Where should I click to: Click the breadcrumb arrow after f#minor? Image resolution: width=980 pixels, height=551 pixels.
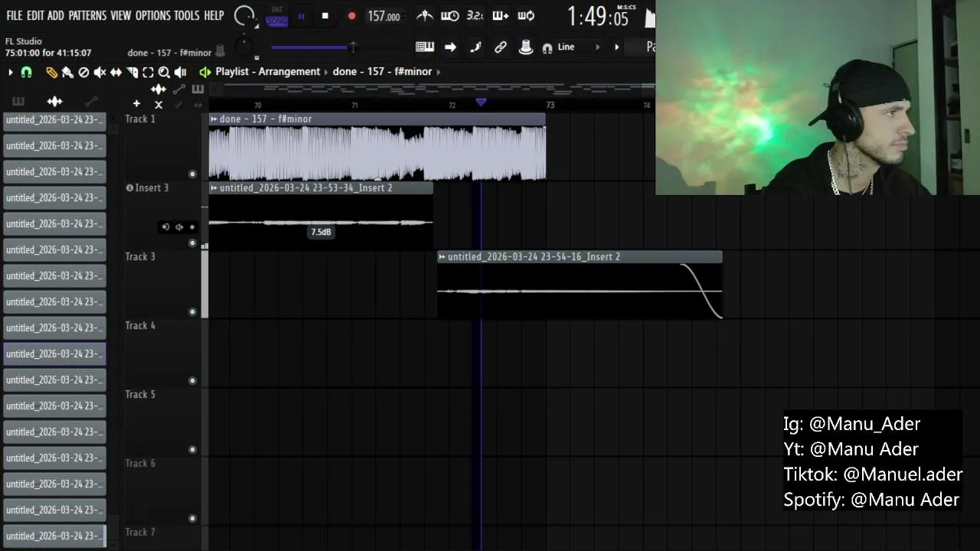click(x=439, y=72)
